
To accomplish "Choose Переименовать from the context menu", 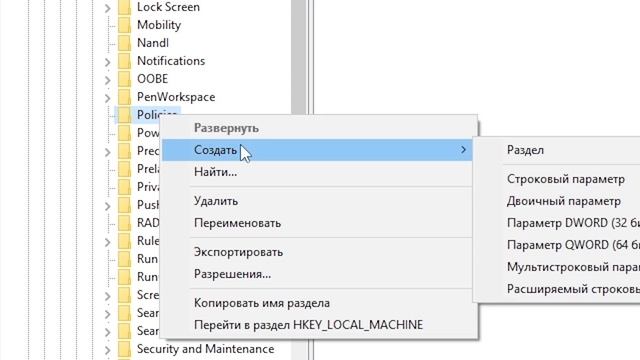I will [x=317, y=223].
